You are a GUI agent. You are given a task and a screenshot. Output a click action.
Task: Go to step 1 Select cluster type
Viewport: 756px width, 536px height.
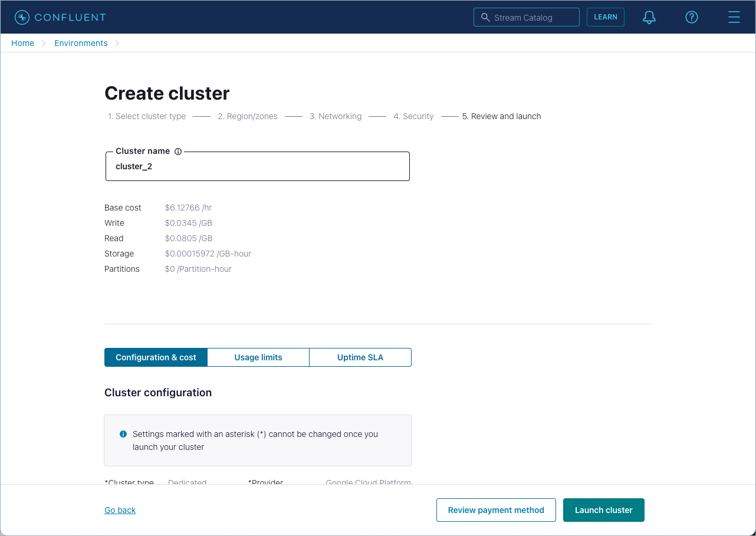click(147, 116)
